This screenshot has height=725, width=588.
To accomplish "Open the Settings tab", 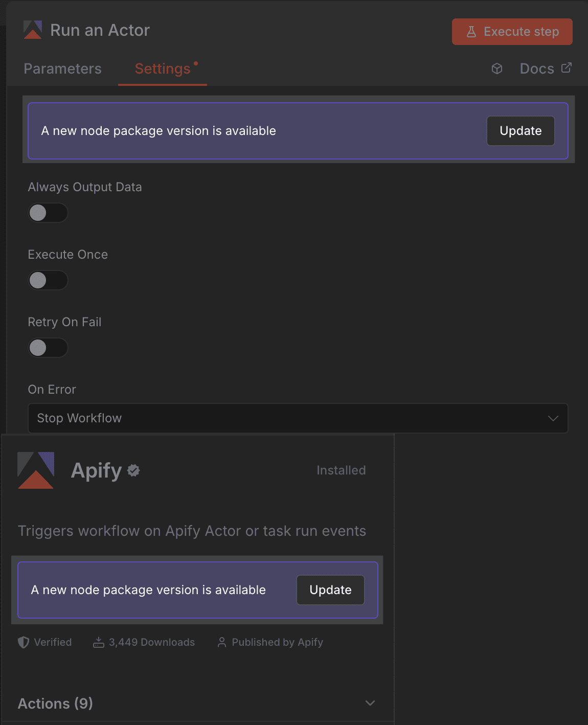I will [x=162, y=69].
